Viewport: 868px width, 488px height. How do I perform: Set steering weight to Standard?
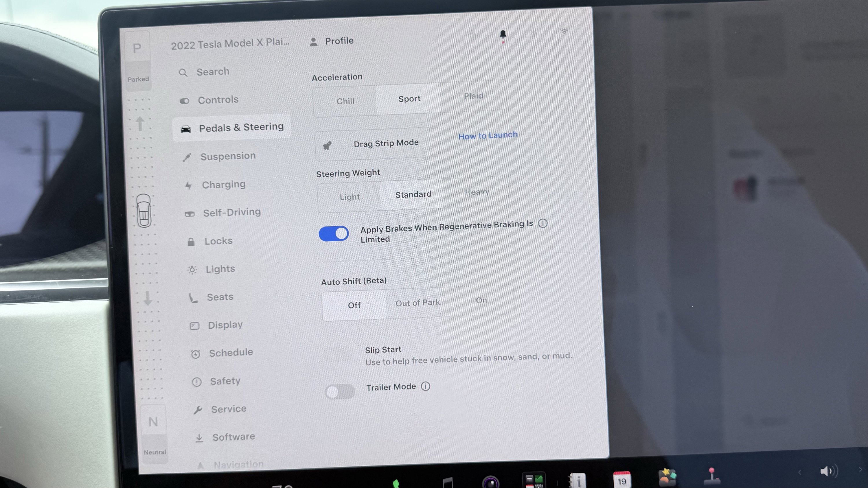[x=413, y=194]
